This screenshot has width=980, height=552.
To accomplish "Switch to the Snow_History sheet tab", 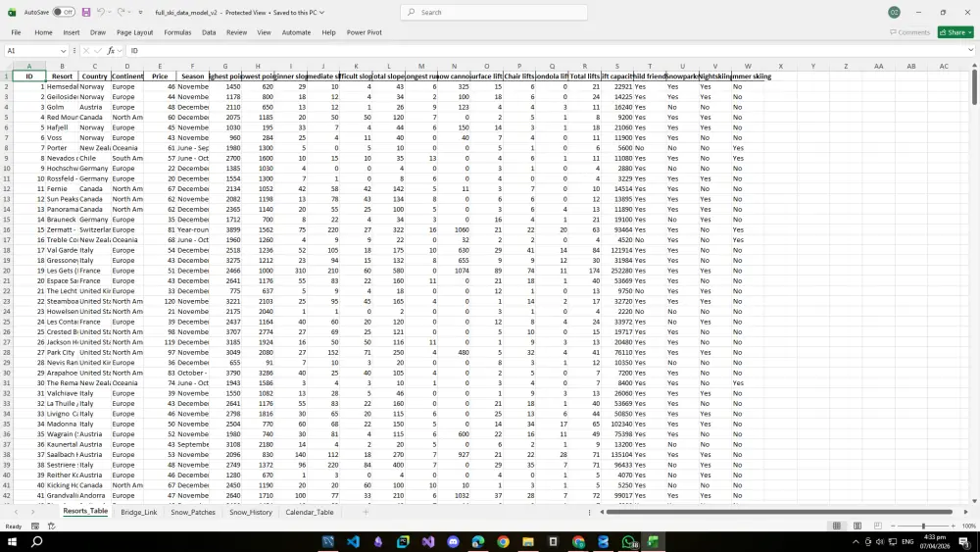I will coord(251,512).
